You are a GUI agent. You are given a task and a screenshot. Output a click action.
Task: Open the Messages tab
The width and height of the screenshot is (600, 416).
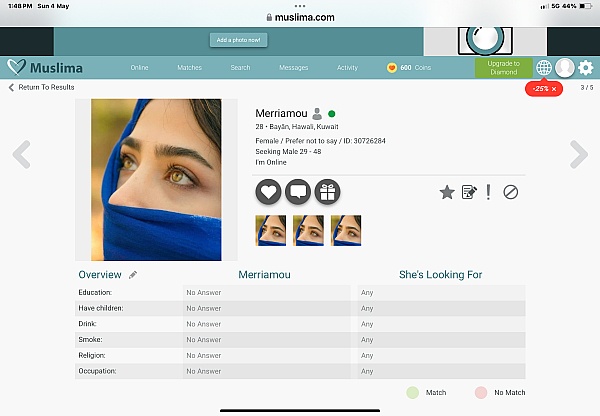pyautogui.click(x=293, y=68)
